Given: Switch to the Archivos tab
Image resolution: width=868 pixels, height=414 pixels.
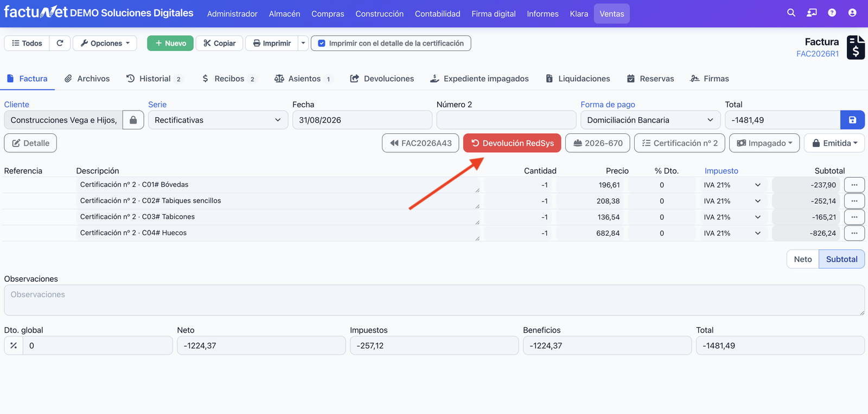Looking at the screenshot, I should tap(87, 79).
